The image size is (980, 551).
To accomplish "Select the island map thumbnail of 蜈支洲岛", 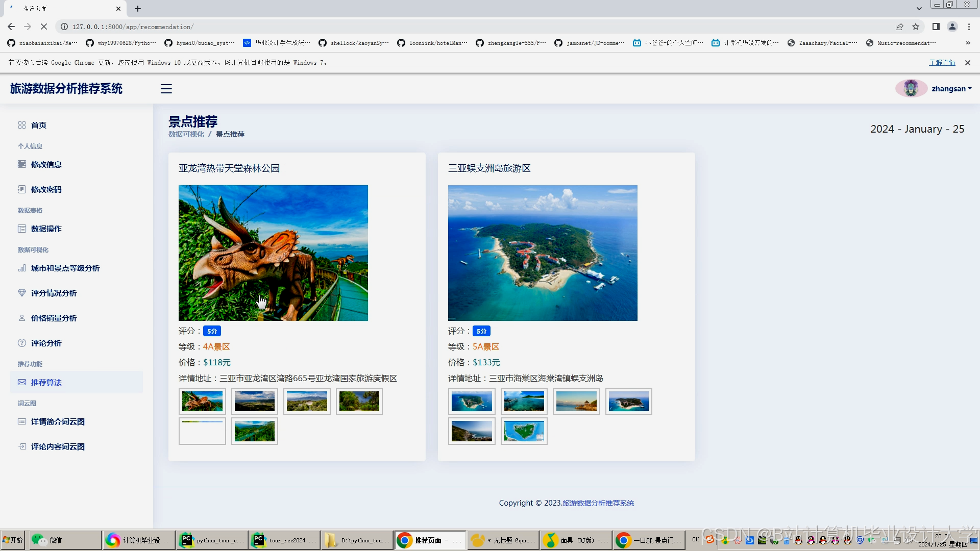I will (524, 431).
